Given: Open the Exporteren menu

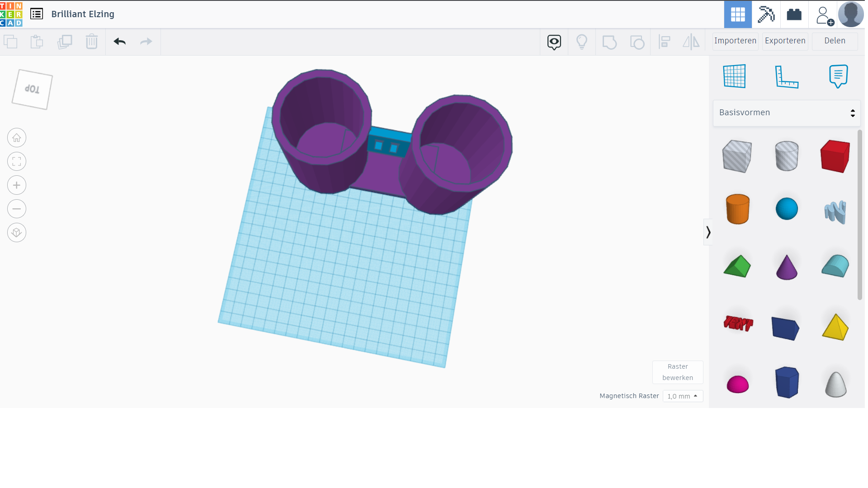Looking at the screenshot, I should click(x=785, y=41).
